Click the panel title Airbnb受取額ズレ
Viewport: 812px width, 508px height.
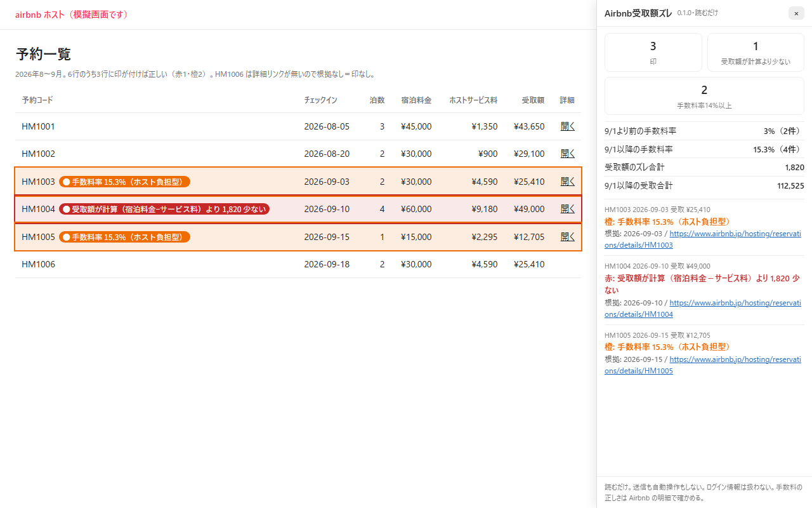pyautogui.click(x=638, y=13)
